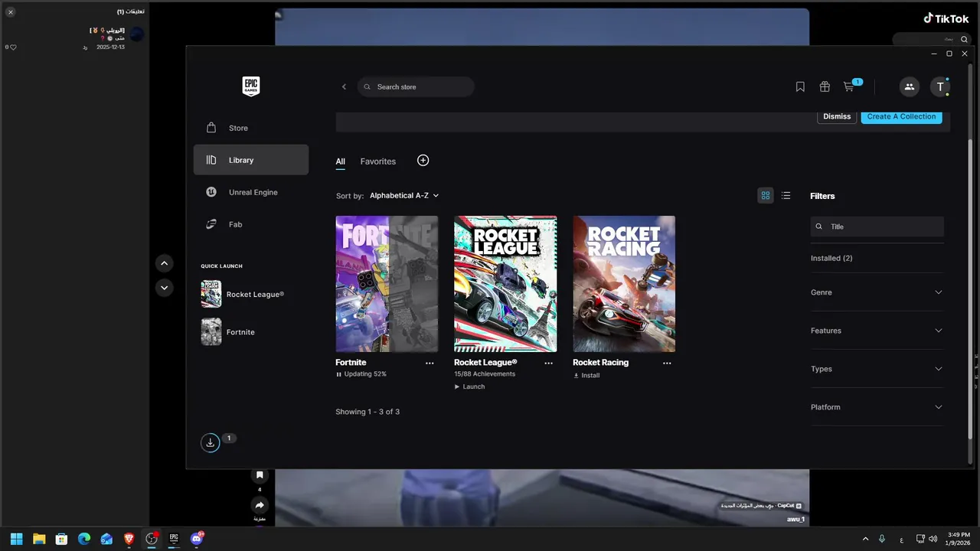
Task: Click Create A Collection button
Action: coord(902,116)
